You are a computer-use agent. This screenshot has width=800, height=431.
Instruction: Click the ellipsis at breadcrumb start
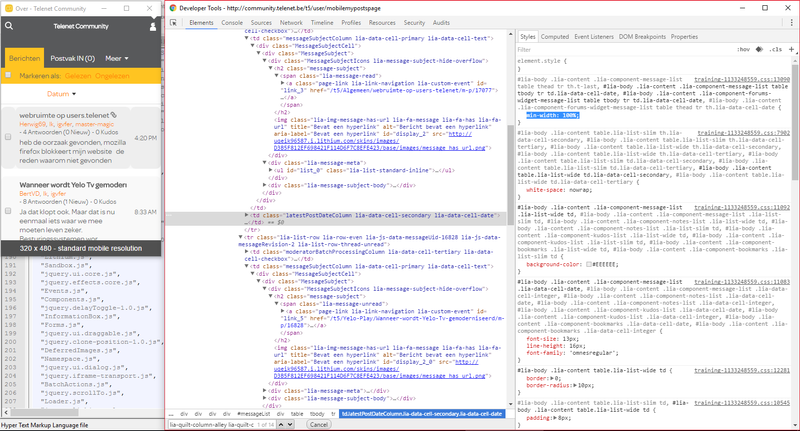click(171, 414)
